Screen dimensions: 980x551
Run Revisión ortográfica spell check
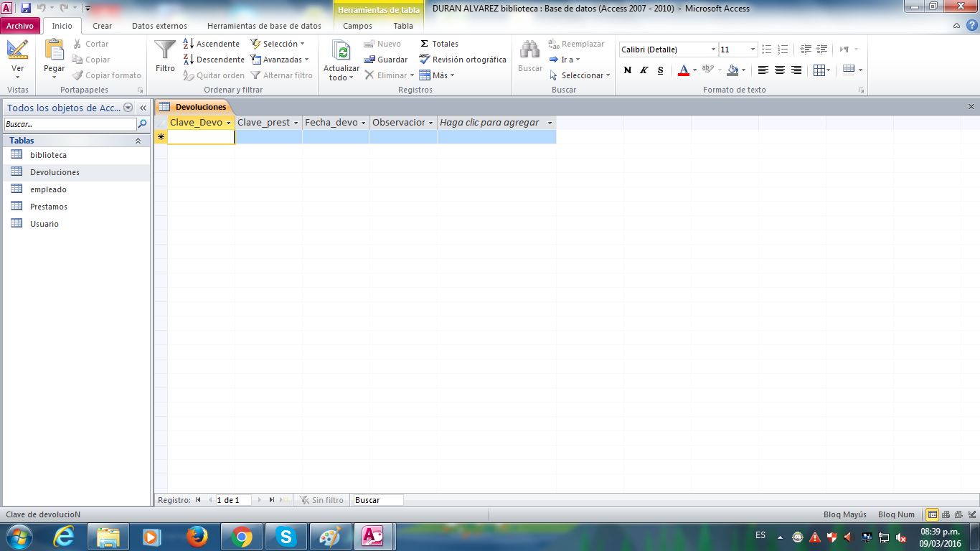463,60
